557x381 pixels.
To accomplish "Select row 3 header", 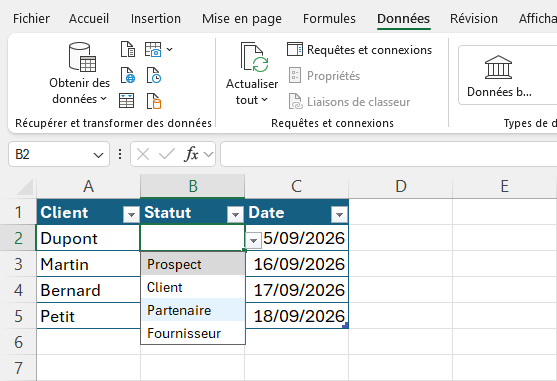I will pos(18,264).
